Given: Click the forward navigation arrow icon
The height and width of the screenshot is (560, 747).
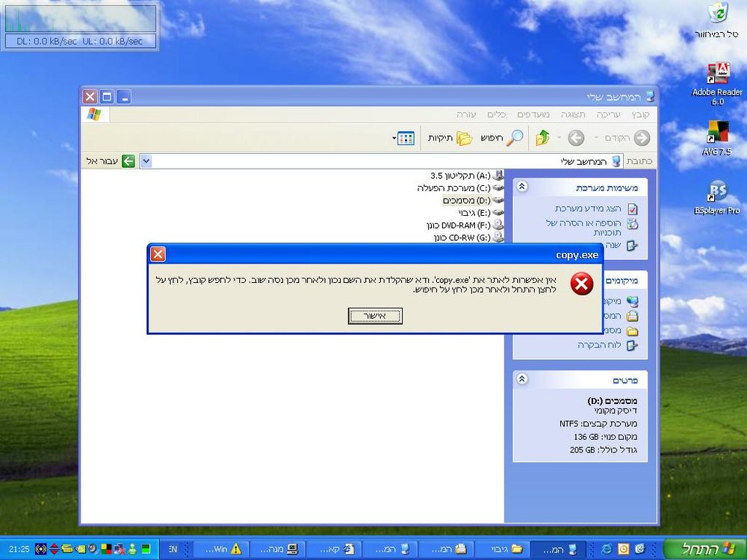Looking at the screenshot, I should click(576, 138).
